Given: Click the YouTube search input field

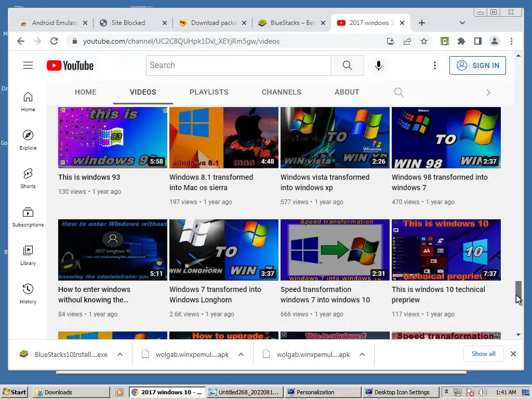Looking at the screenshot, I should [x=238, y=65].
